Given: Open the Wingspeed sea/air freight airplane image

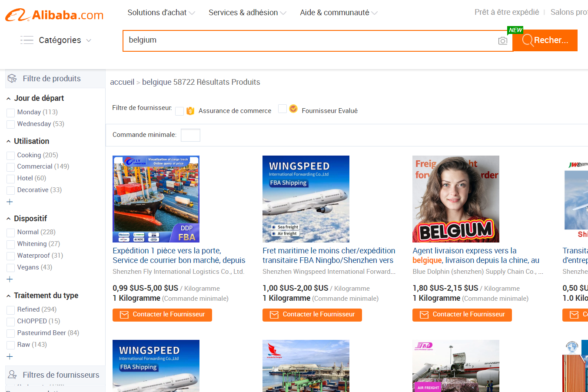Looking at the screenshot, I should point(306,199).
